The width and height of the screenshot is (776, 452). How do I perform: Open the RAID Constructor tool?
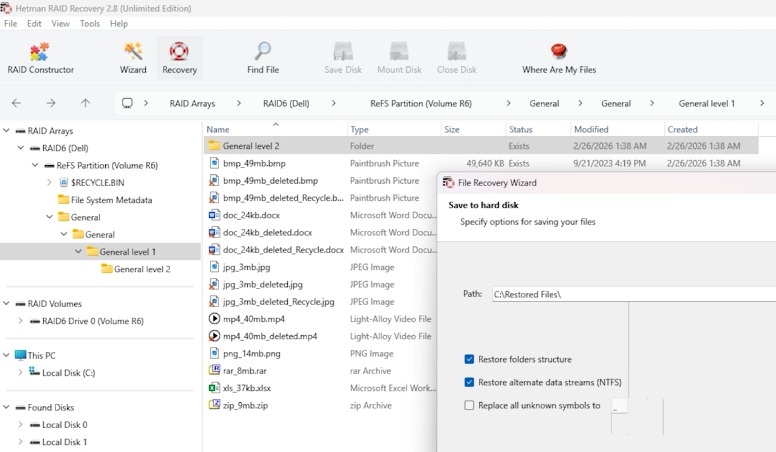click(x=40, y=58)
